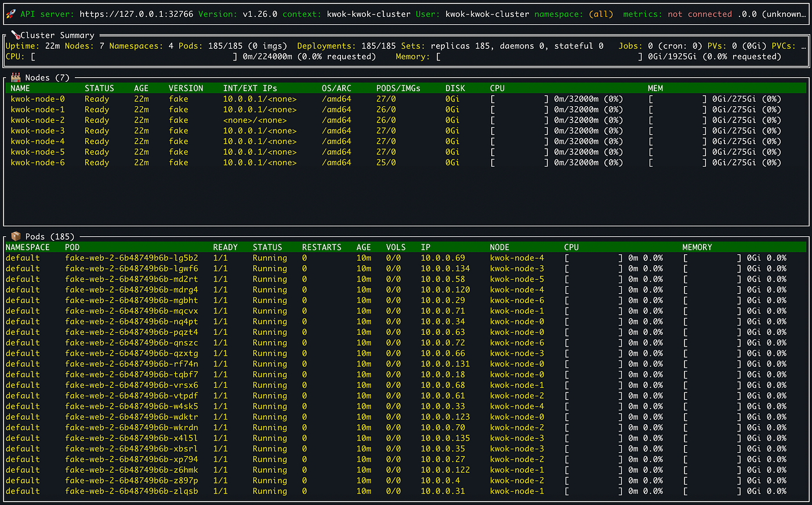This screenshot has height=505, width=812.
Task: Click pod IP 10.0.0.69
Action: click(x=443, y=258)
